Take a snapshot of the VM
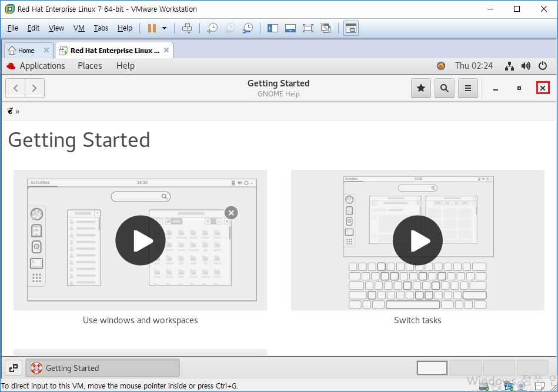The height and width of the screenshot is (392, 558). [212, 28]
